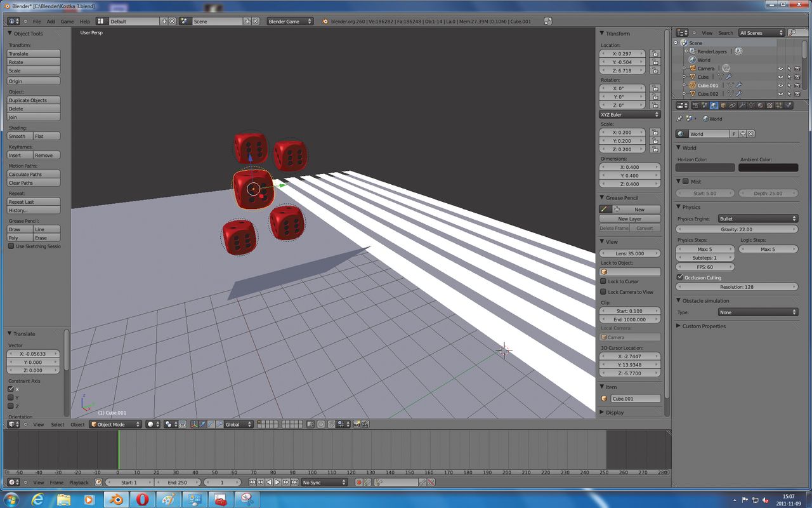The image size is (812, 508).
Task: Click the New Layer grease pencil button
Action: click(x=630, y=218)
